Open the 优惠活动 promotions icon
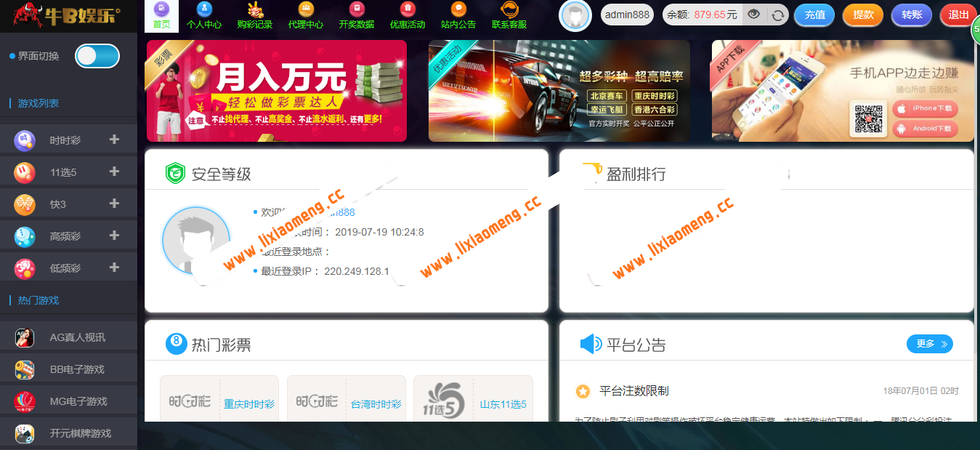This screenshot has height=450, width=980. pyautogui.click(x=407, y=15)
